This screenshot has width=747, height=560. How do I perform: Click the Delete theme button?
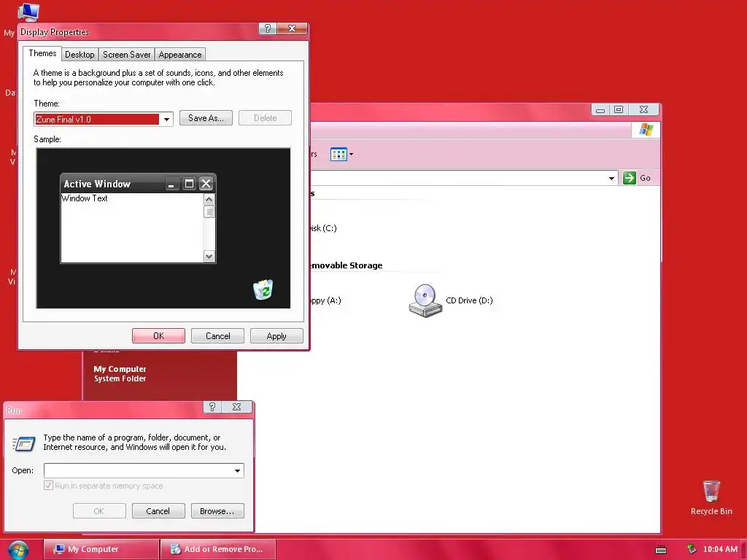point(265,118)
